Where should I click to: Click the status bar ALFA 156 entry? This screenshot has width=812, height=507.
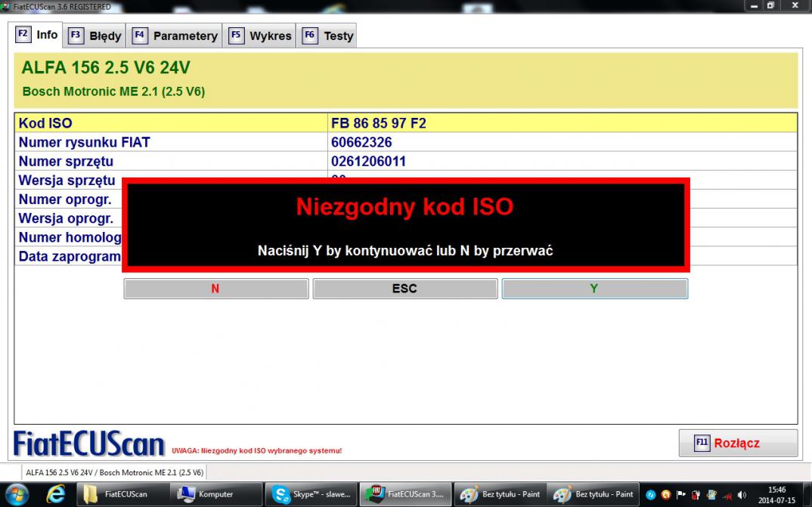pos(114,472)
